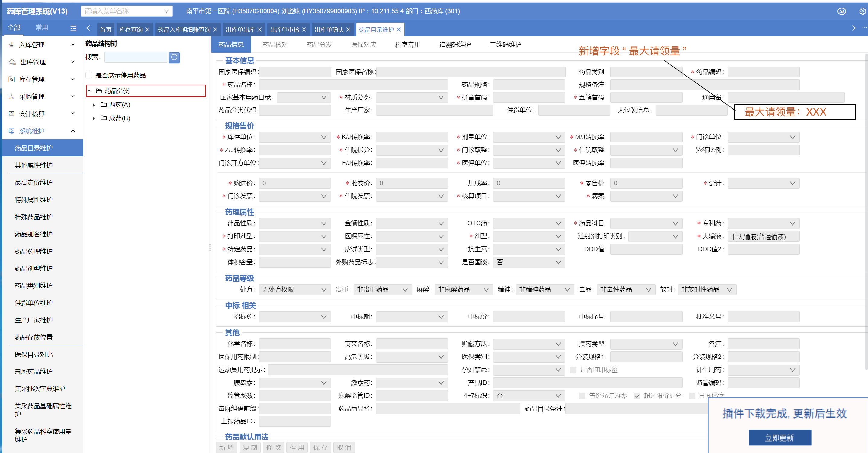868x453 pixels.
Task: Click the 药品名称 input field
Action: [x=353, y=85]
